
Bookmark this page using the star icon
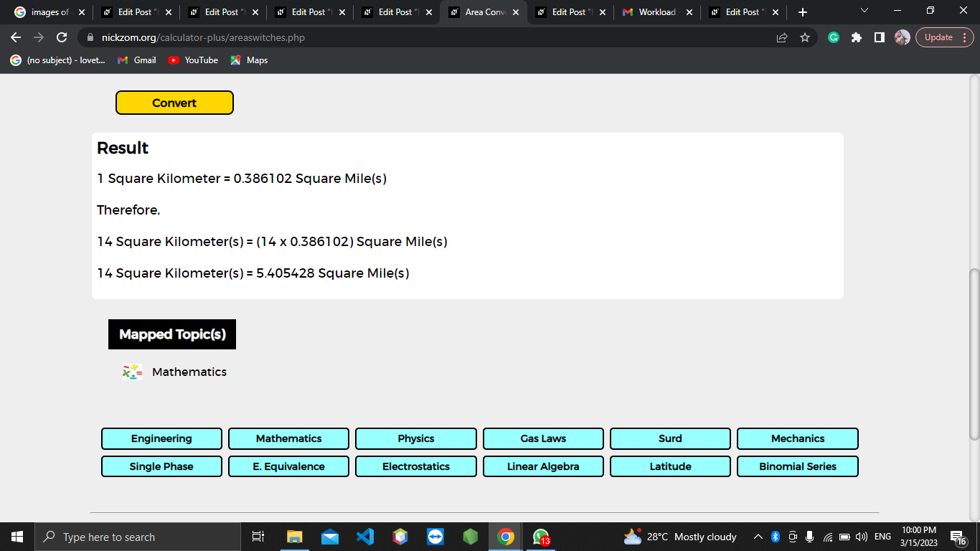pyautogui.click(x=805, y=37)
